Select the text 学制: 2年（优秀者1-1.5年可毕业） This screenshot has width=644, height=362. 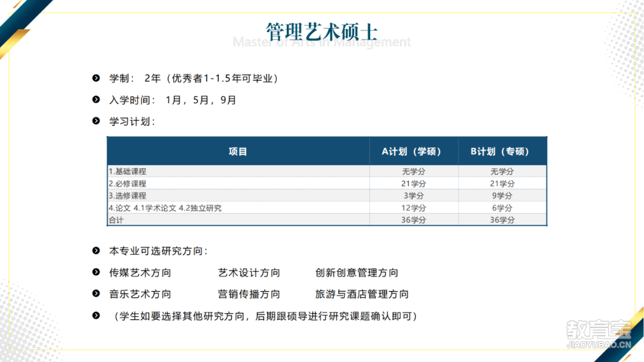194,79
